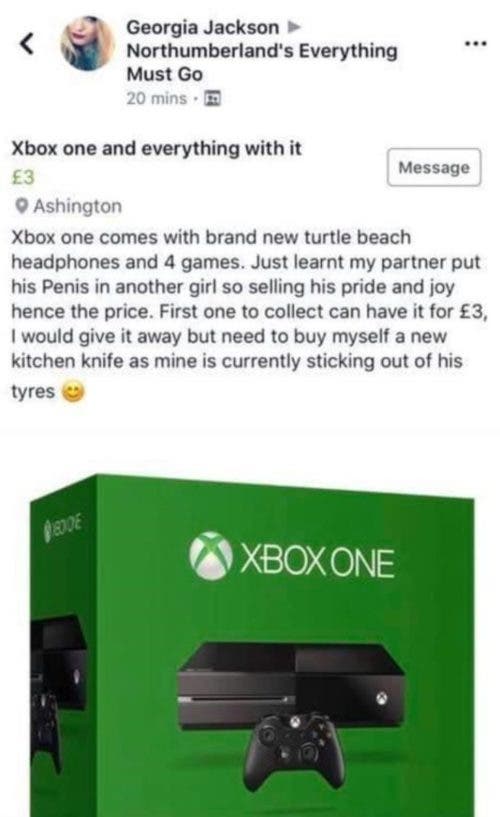
Task: Select the Ashington location text
Action: (x=78, y=206)
